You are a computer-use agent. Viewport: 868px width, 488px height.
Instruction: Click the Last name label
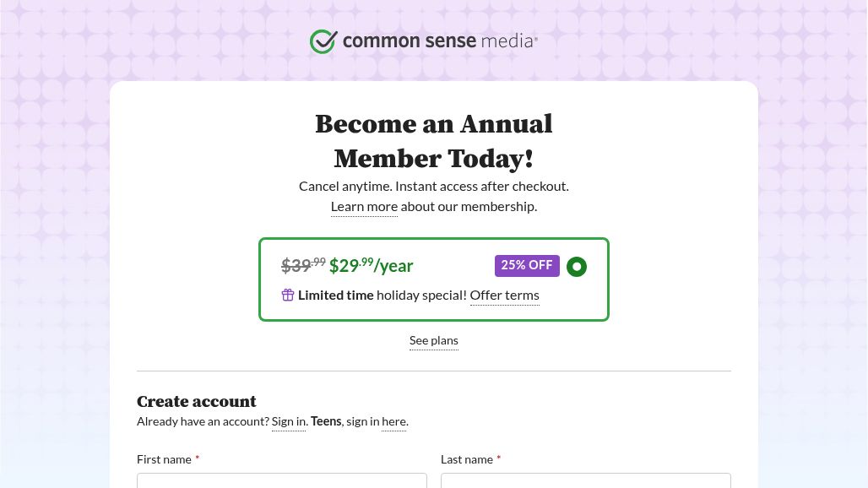[467, 459]
